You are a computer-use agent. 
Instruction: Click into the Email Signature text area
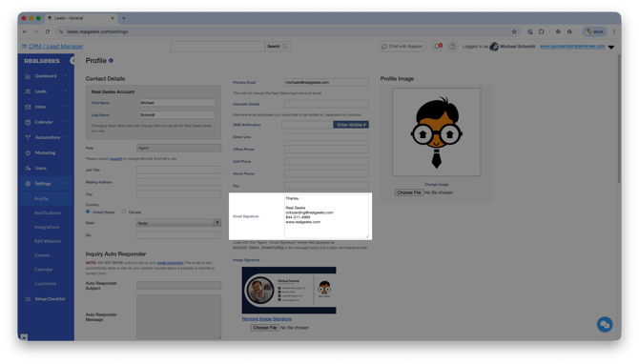[x=326, y=216]
